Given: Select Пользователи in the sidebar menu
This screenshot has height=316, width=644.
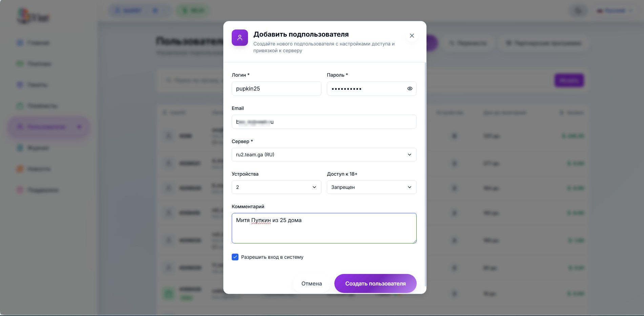Looking at the screenshot, I should [x=46, y=127].
